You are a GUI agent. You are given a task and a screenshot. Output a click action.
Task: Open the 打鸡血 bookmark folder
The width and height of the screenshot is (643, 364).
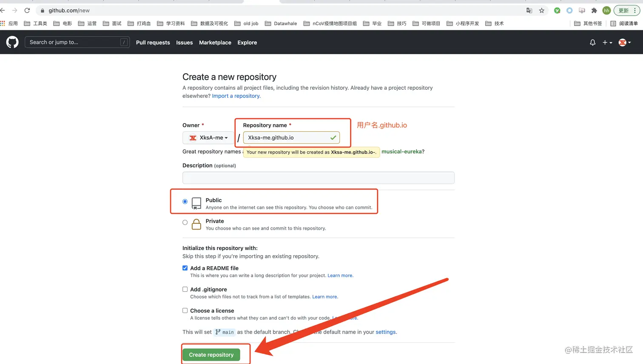coord(139,23)
